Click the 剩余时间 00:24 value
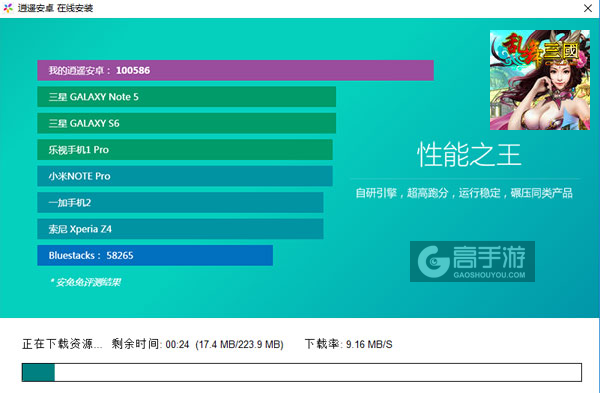The height and width of the screenshot is (393, 600). click(150, 344)
